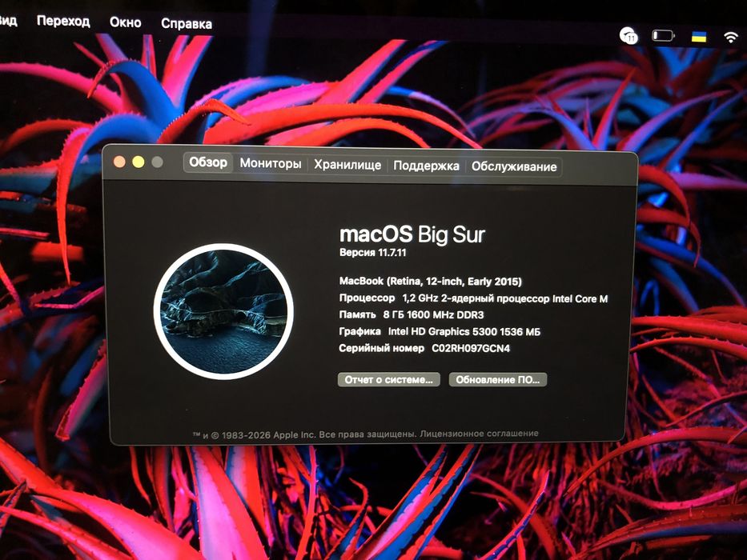Click the MacBook (Retina, 12-inch, Early 2015) text
Viewport: 747px width, 560px height.
pyautogui.click(x=430, y=281)
